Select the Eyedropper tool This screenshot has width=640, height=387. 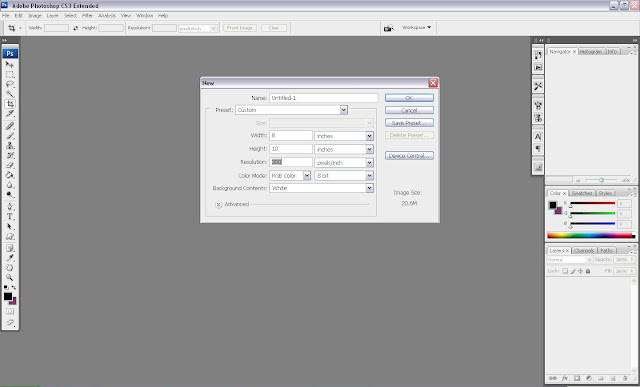point(10,258)
